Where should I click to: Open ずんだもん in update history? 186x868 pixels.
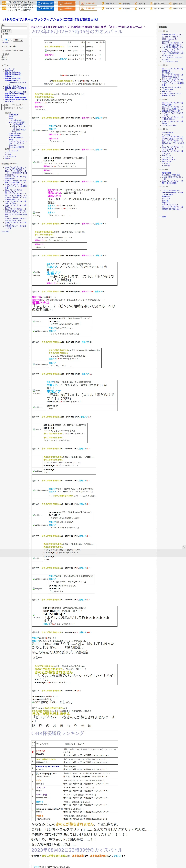[x=166, y=163]
